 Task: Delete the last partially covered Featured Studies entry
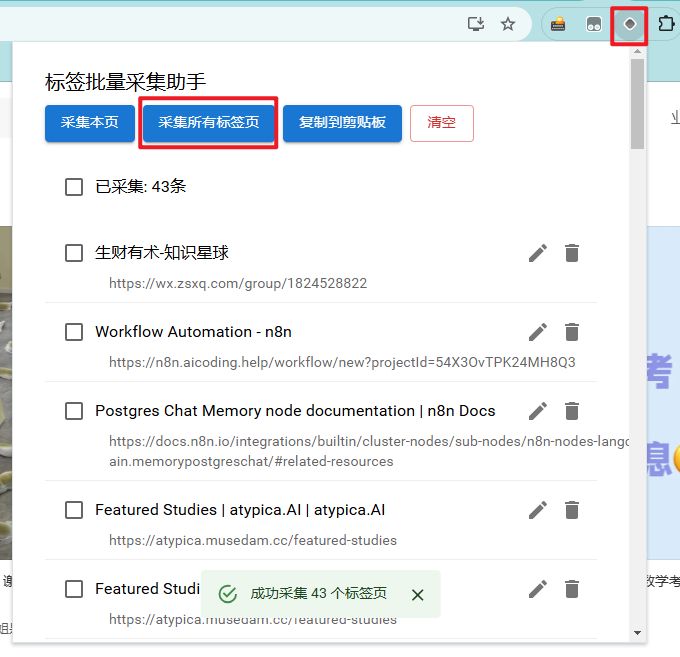click(x=572, y=589)
